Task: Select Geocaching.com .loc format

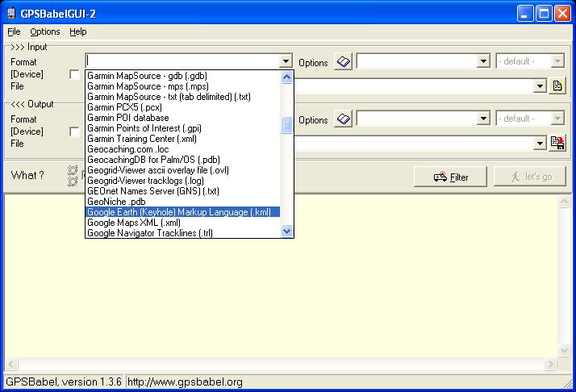Action: (x=182, y=149)
